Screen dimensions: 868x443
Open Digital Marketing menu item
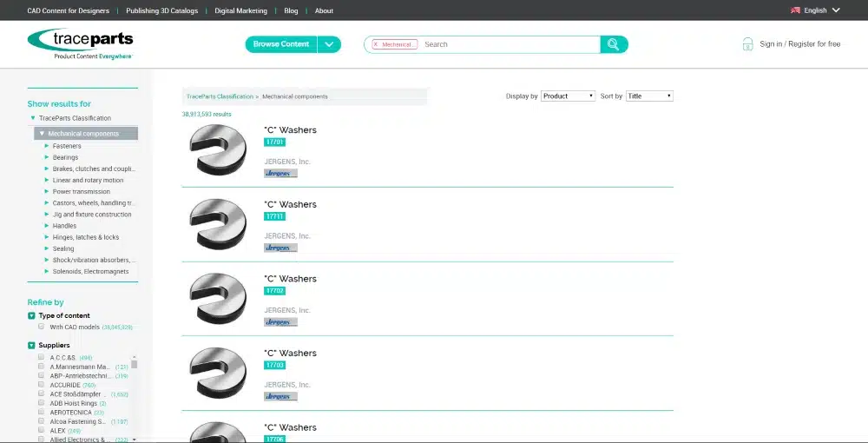[x=240, y=10]
